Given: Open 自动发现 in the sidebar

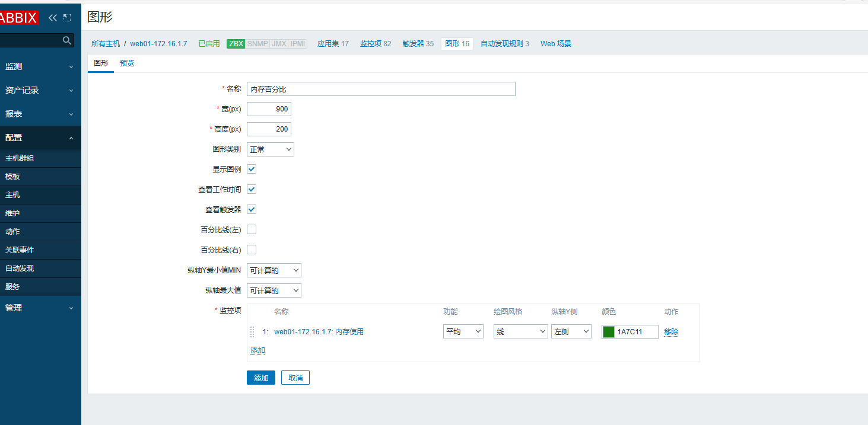Looking at the screenshot, I should click(40, 269).
